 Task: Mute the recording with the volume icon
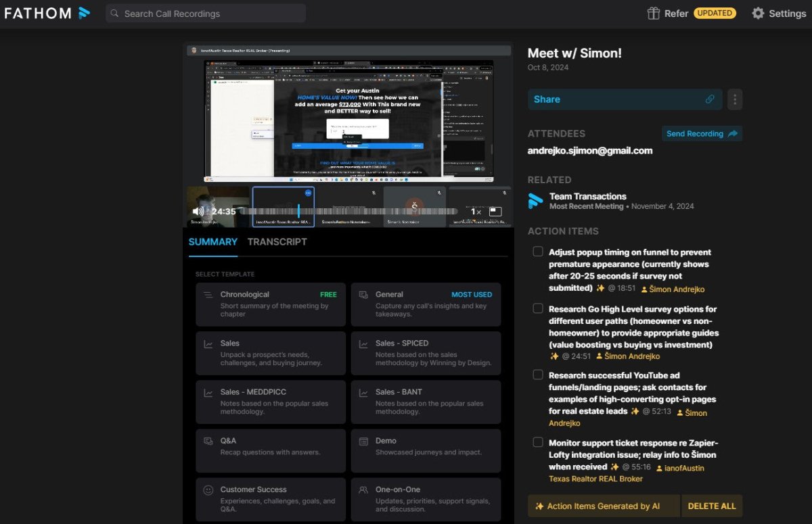coord(198,212)
